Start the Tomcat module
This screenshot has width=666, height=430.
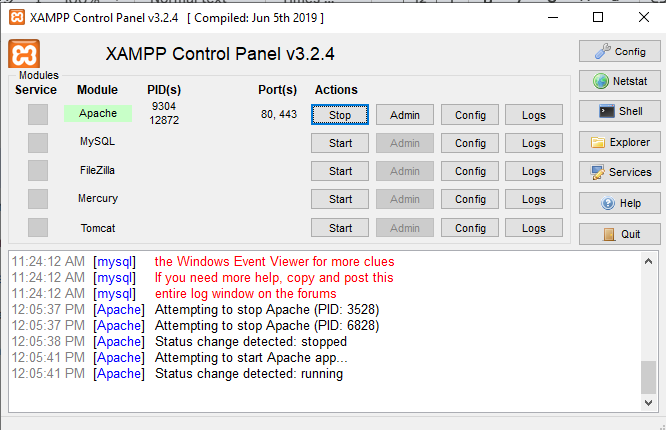[340, 228]
